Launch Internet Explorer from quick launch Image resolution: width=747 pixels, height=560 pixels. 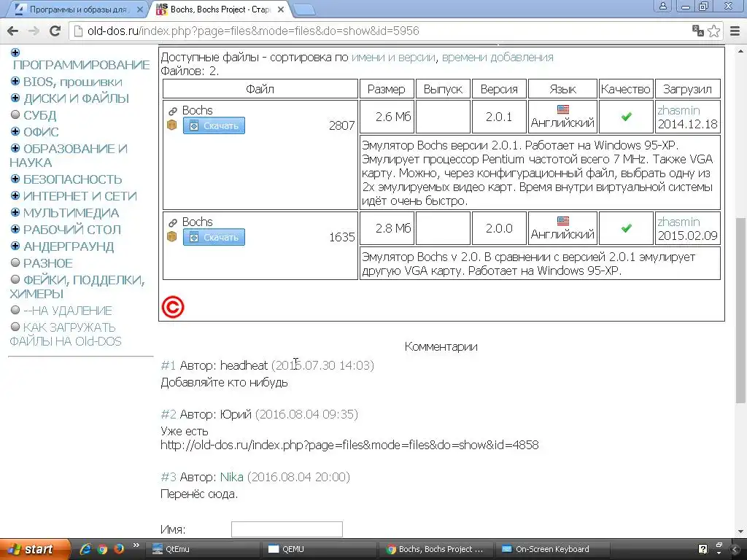pyautogui.click(x=85, y=549)
